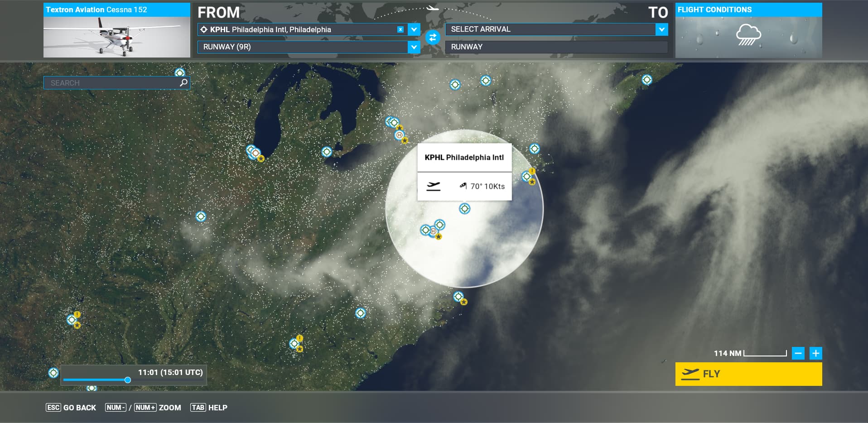Click the search magnifier icon

pyautogui.click(x=183, y=83)
